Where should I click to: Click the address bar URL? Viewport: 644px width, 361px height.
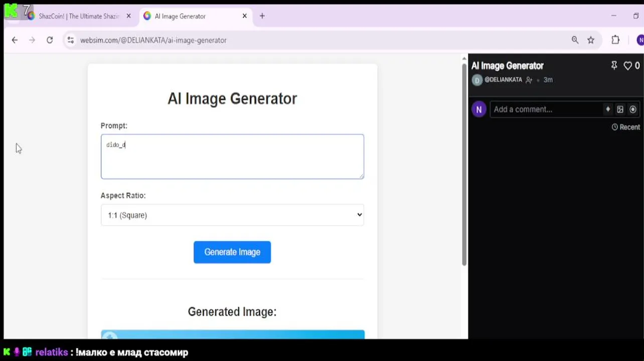(x=153, y=40)
